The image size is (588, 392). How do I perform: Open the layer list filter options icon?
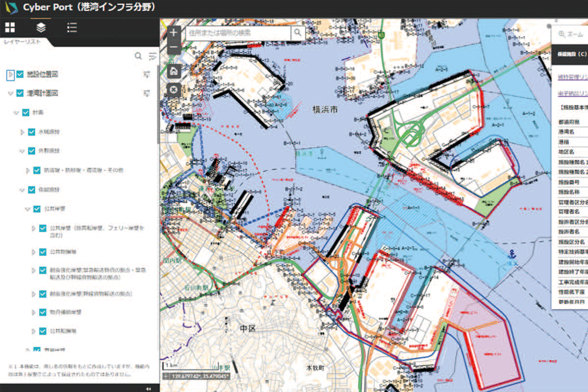pos(153,56)
